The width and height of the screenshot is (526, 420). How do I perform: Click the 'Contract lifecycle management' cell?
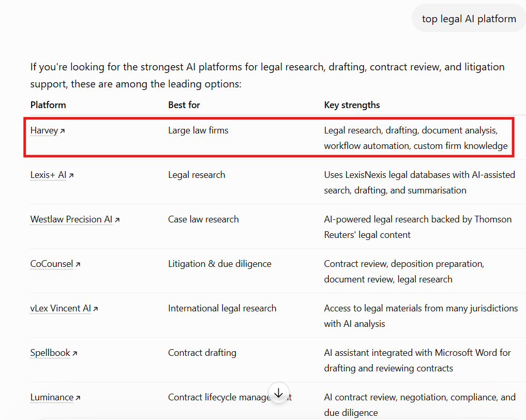230,397
